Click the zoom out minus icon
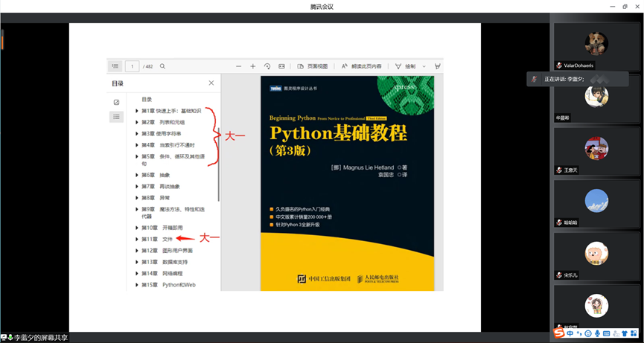This screenshot has width=644, height=343. [239, 66]
